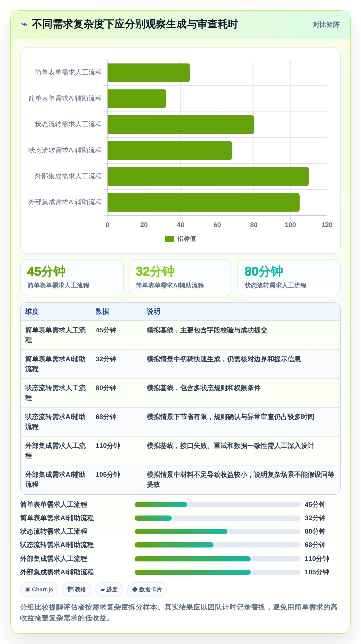Click the x-axis tick label 120
Viewport: 361px width, 644px height.
[x=327, y=225]
